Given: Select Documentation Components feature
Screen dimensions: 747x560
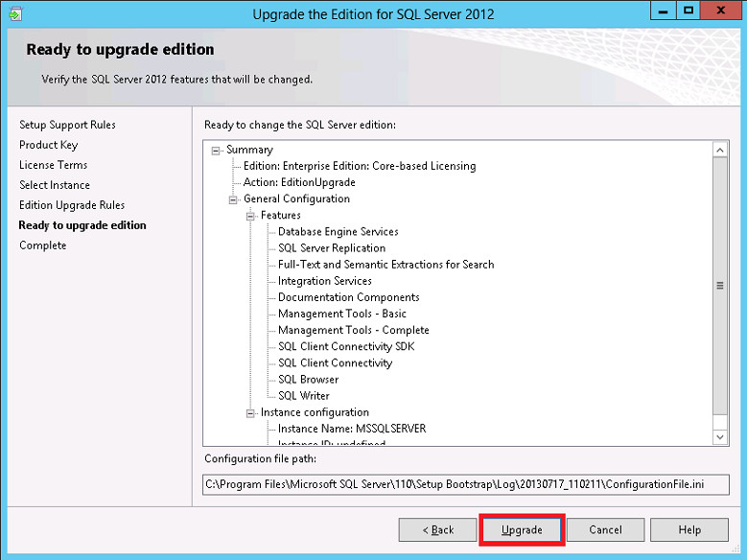Looking at the screenshot, I should [x=349, y=297].
